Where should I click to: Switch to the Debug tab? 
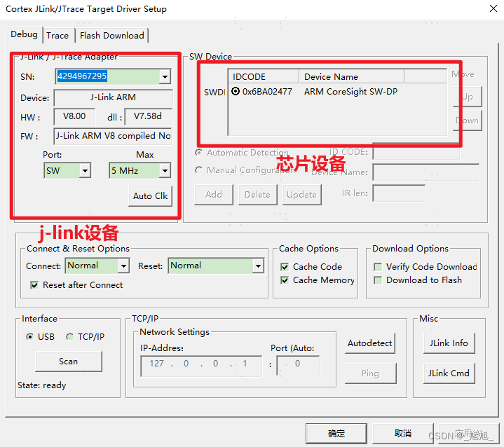[24, 34]
